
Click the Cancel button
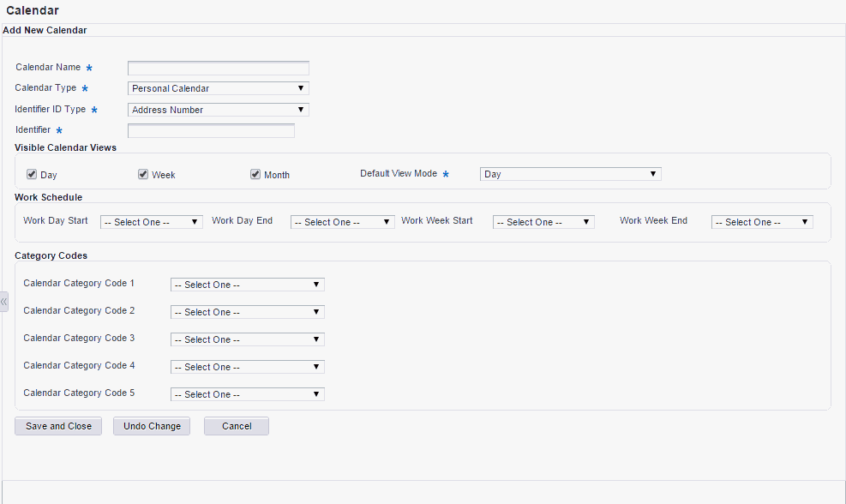[237, 426]
